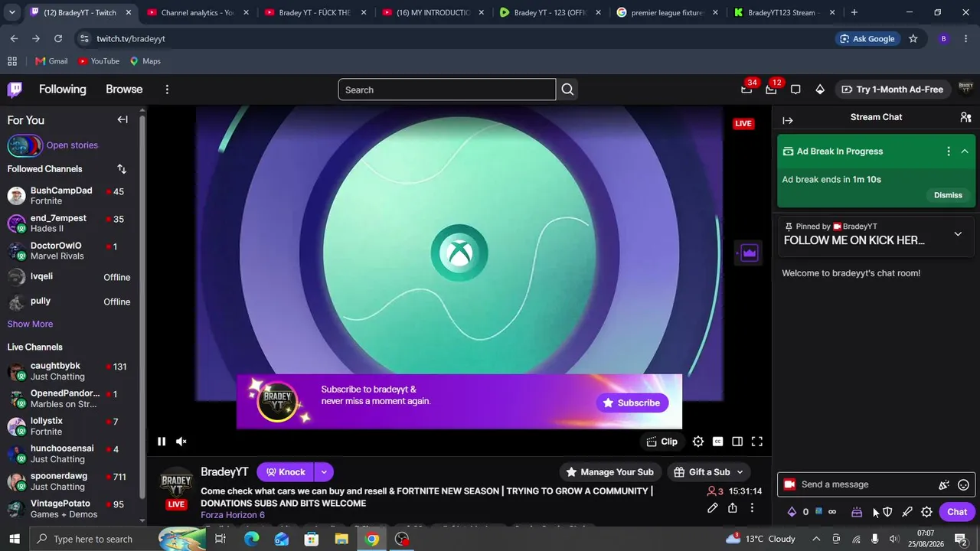Dismiss the ad break notice
Image resolution: width=980 pixels, height=551 pixels.
948,195
